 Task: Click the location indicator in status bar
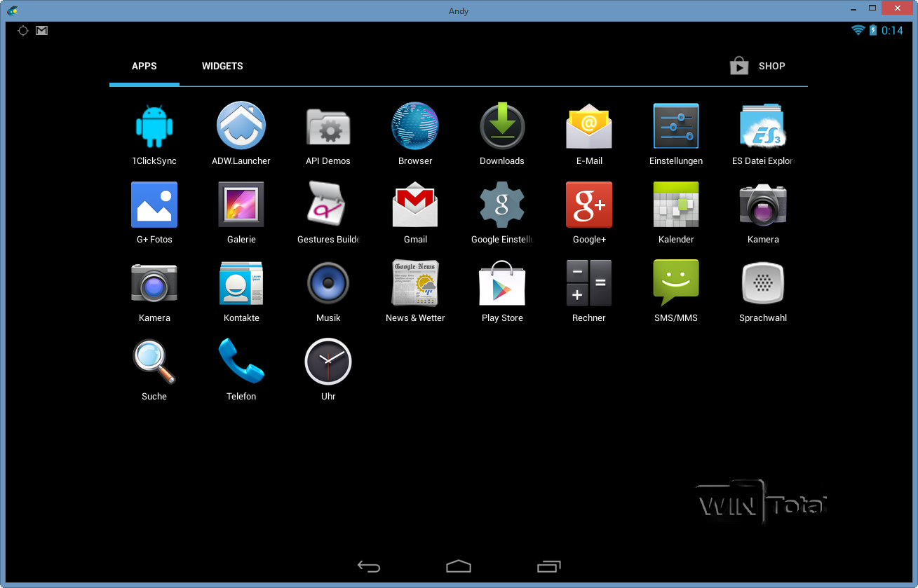(23, 30)
